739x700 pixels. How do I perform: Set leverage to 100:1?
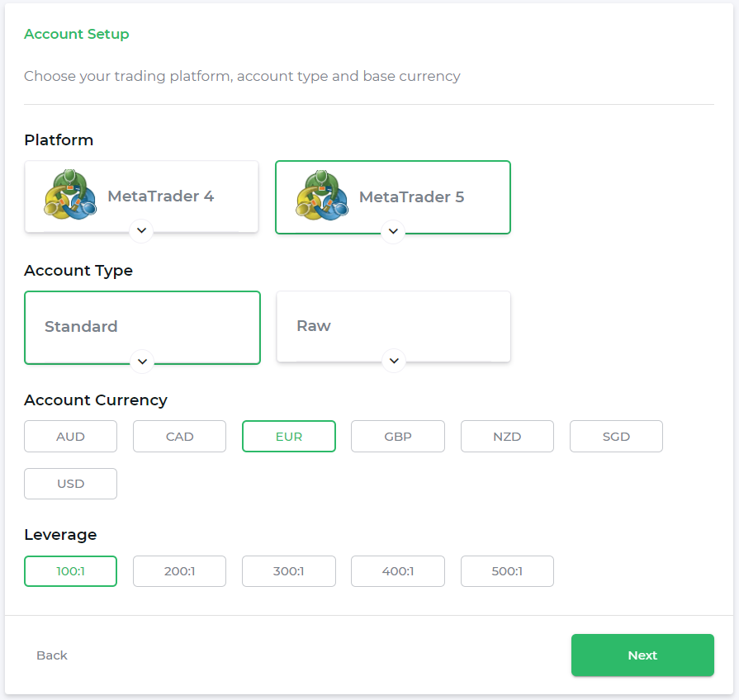coord(71,571)
